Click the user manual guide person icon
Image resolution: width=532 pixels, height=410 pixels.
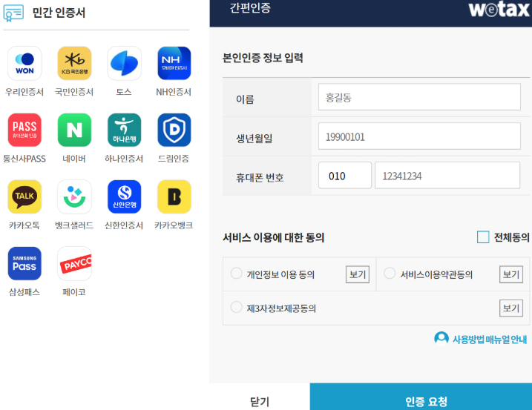pyautogui.click(x=441, y=338)
